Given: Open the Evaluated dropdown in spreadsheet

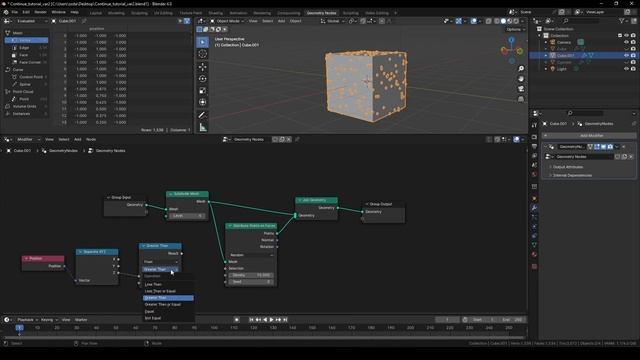Looking at the screenshot, I should coord(32,21).
